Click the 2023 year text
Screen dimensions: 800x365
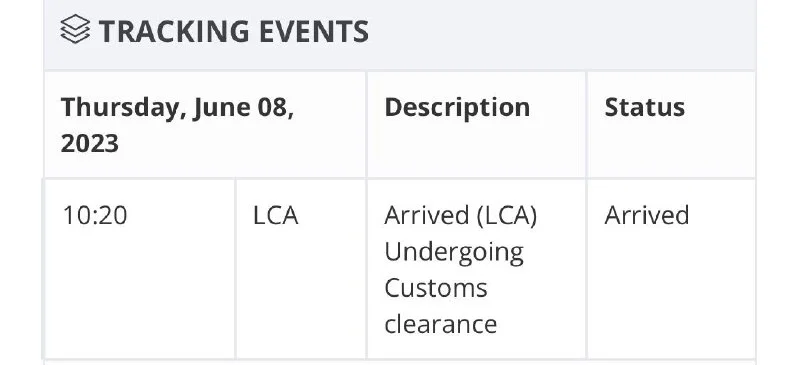click(x=90, y=143)
